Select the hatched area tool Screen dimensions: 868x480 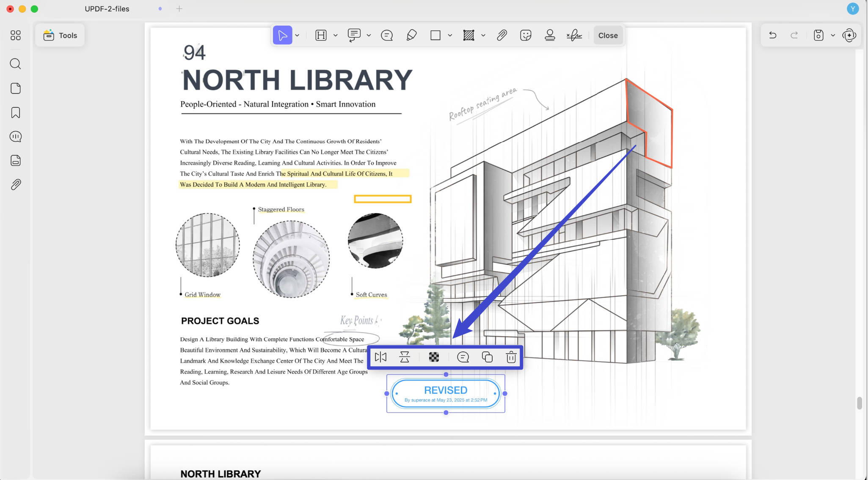pyautogui.click(x=468, y=36)
